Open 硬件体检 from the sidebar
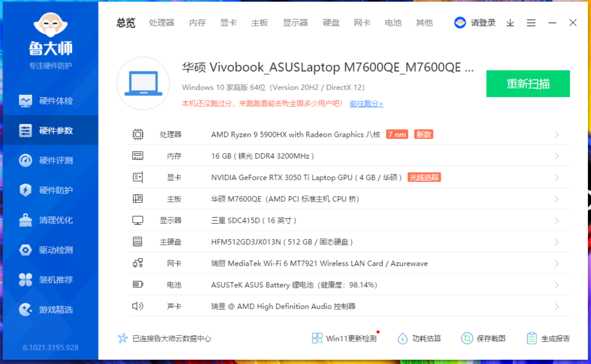The image size is (591, 364). tap(51, 101)
